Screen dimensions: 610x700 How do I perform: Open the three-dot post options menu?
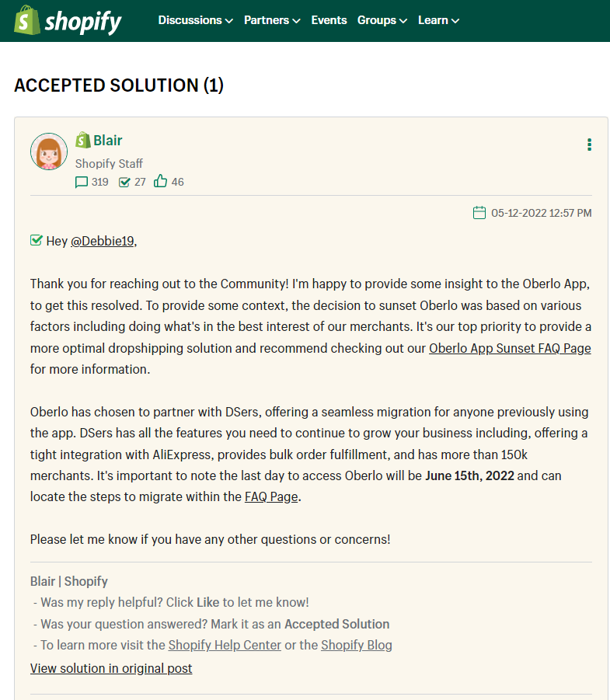[590, 145]
